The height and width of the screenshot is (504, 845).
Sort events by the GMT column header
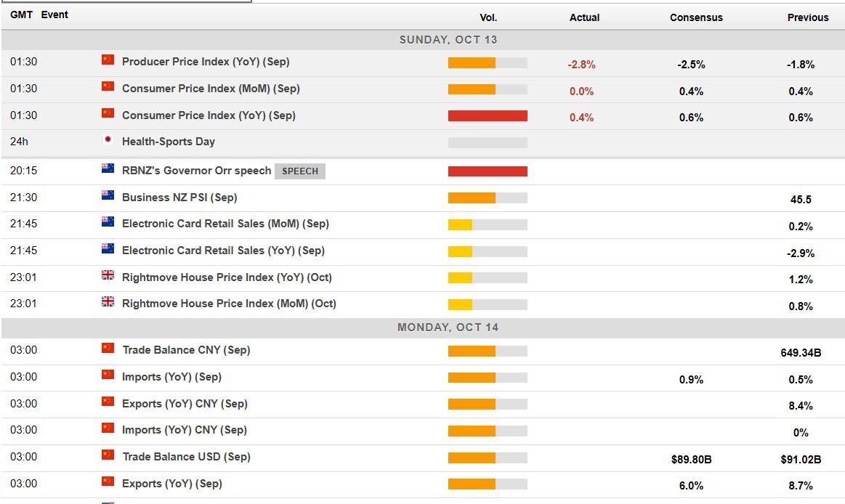click(x=21, y=14)
